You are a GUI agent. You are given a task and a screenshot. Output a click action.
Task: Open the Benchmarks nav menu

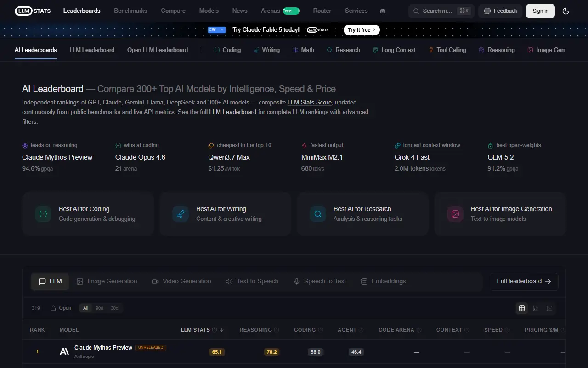[x=131, y=11]
